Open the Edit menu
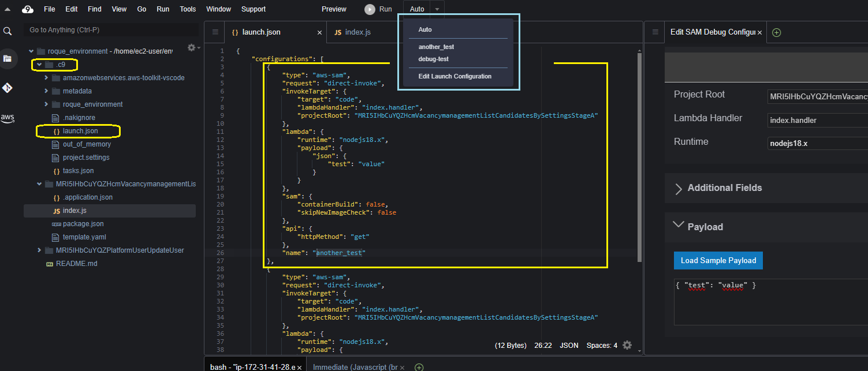 tap(72, 9)
